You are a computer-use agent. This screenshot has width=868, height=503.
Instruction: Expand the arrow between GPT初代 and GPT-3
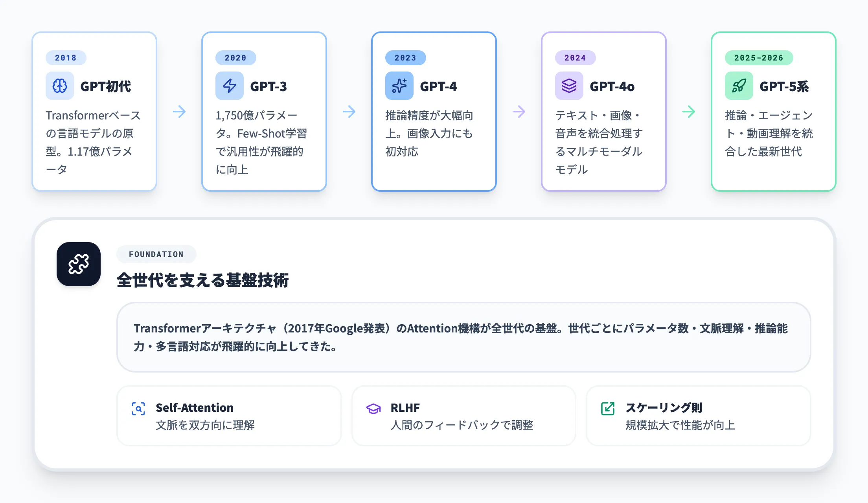[x=179, y=112]
